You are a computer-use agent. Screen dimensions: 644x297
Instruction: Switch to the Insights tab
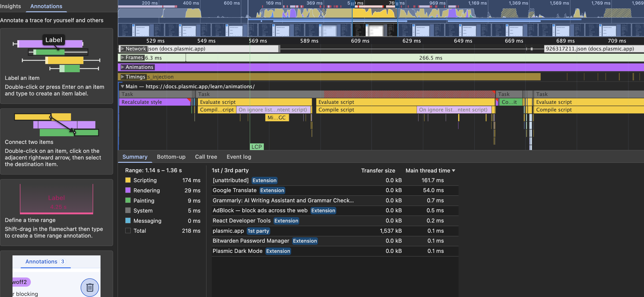(10, 6)
